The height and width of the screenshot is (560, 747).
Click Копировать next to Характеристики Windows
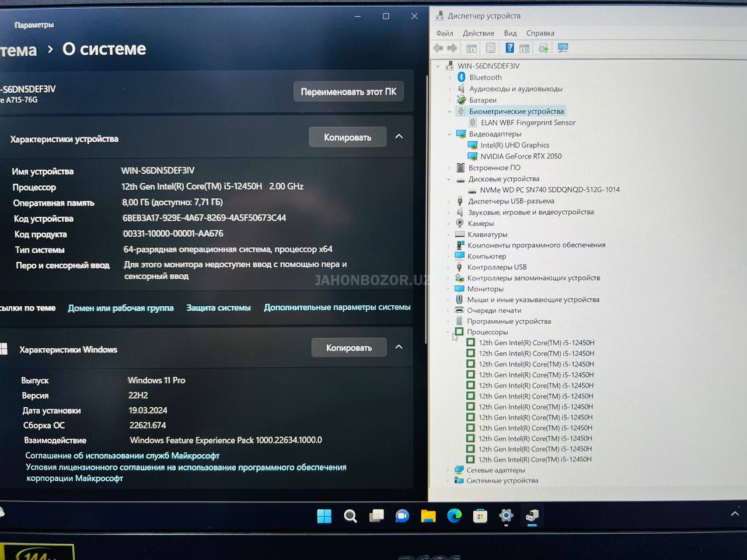(349, 348)
